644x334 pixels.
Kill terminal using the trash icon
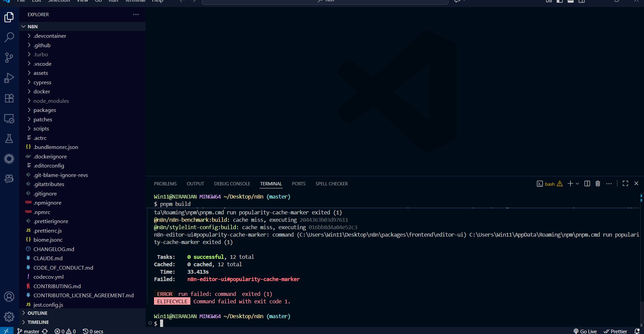click(598, 184)
